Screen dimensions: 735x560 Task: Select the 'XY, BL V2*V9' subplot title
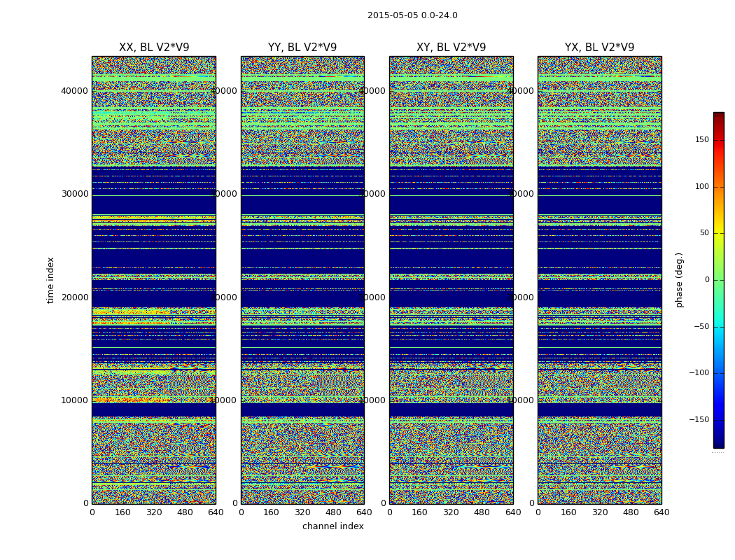pyautogui.click(x=451, y=48)
